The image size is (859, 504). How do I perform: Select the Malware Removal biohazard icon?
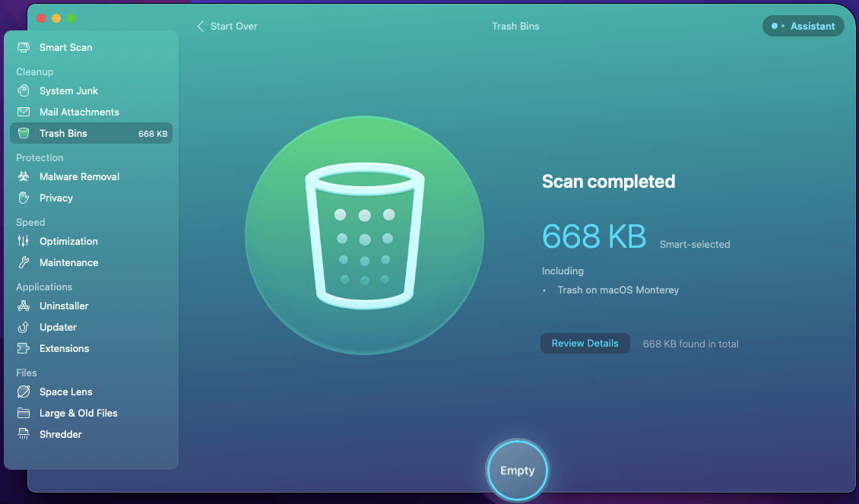(24, 176)
